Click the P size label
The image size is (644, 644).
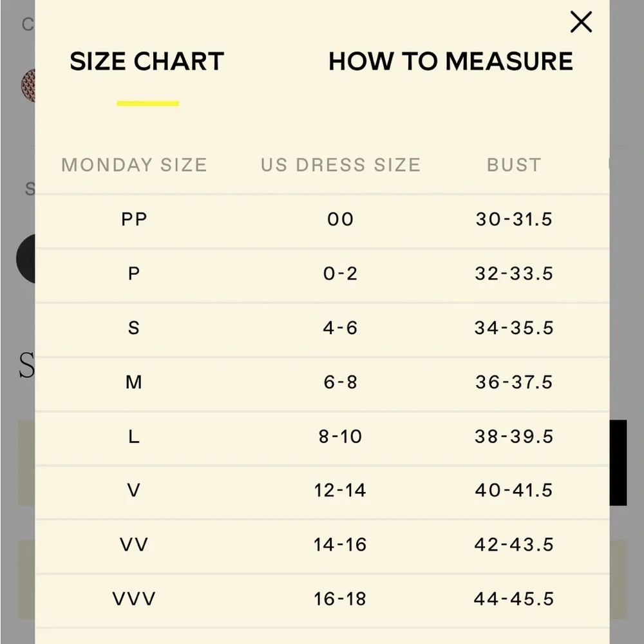[134, 274]
